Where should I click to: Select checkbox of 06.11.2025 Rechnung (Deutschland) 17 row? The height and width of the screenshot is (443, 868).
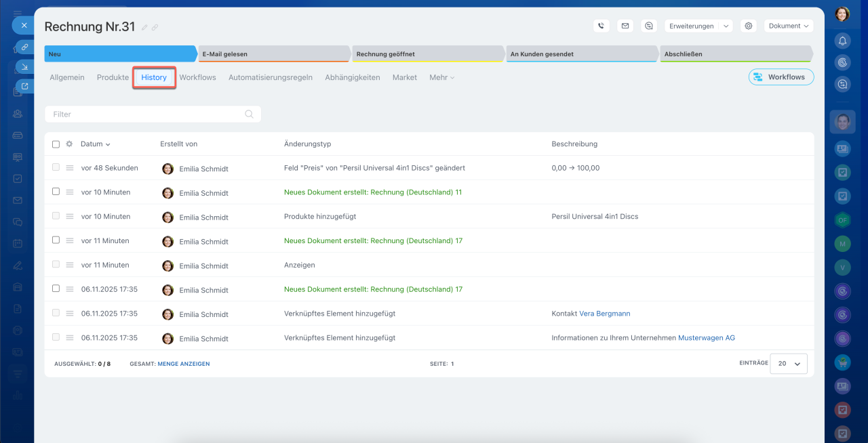[x=56, y=289]
